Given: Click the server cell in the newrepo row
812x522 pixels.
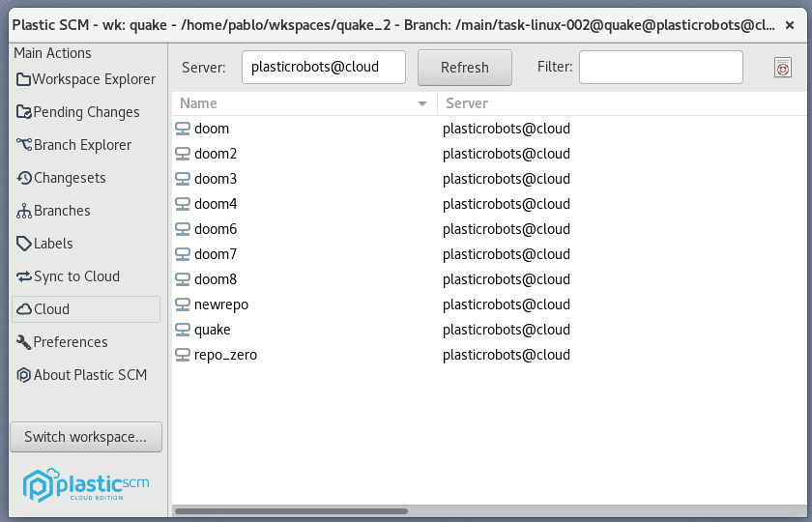Looking at the screenshot, I should (507, 304).
